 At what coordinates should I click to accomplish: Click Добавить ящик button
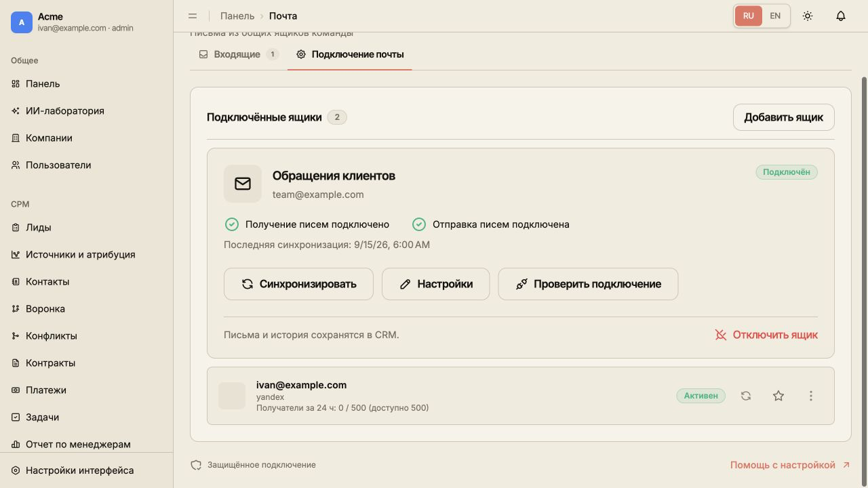784,117
